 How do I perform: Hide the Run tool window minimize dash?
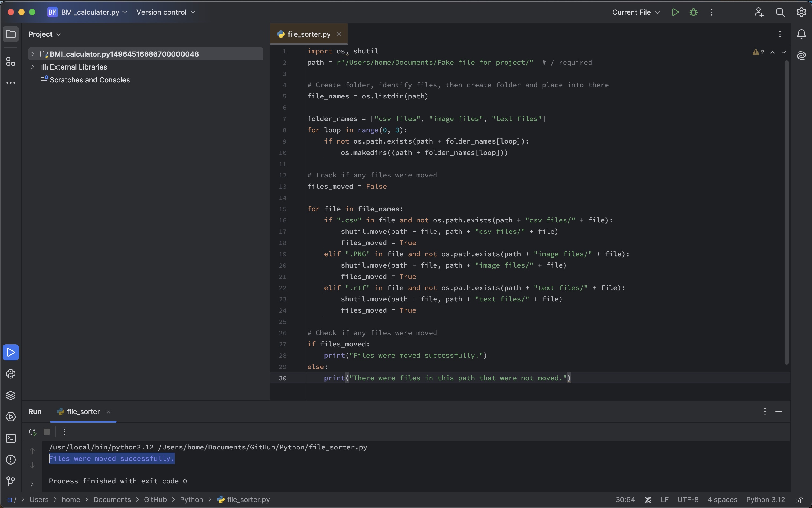point(779,412)
